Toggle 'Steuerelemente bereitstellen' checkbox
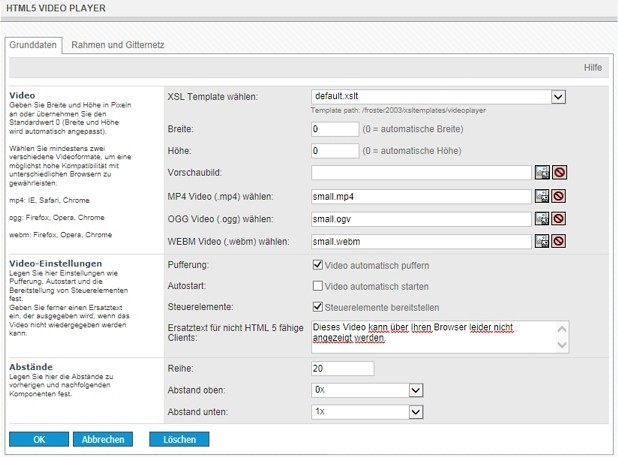The image size is (618, 457). click(318, 309)
